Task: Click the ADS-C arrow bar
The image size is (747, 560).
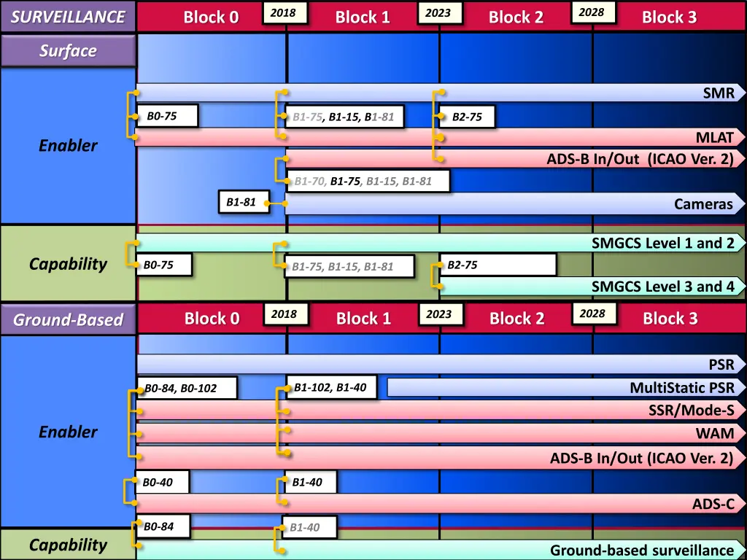Action: pos(441,504)
